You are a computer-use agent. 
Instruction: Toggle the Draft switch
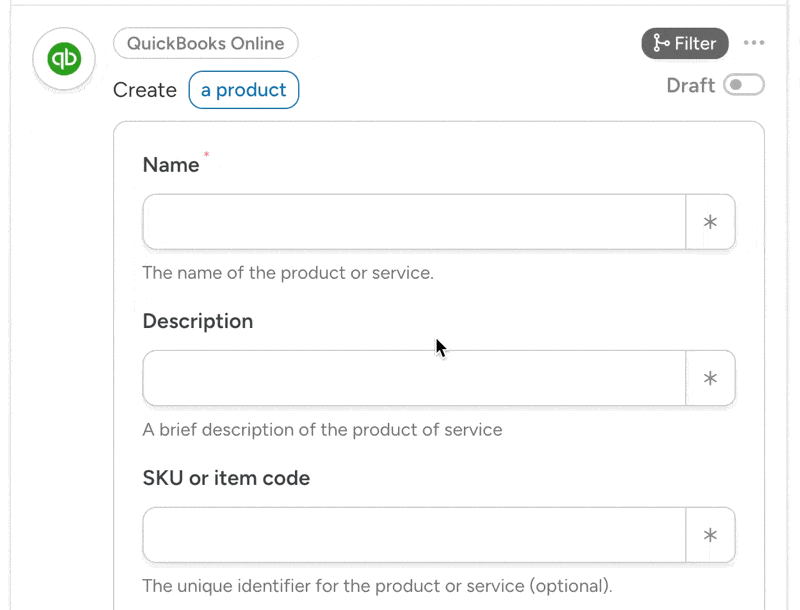click(x=744, y=85)
